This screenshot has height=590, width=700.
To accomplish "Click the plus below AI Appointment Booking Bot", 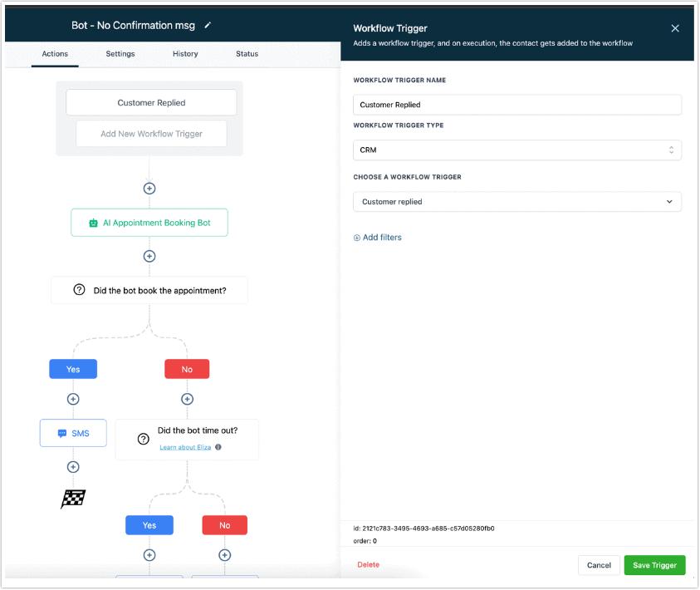I will pyautogui.click(x=149, y=257).
